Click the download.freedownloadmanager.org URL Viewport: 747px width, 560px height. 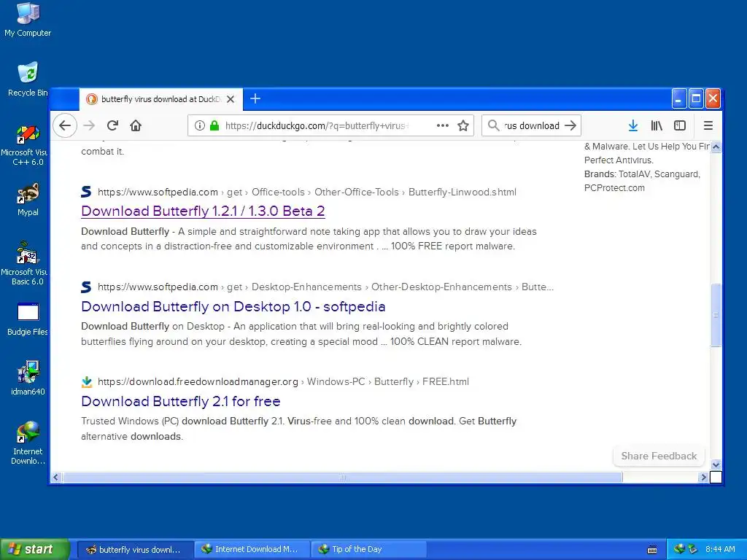283,381
